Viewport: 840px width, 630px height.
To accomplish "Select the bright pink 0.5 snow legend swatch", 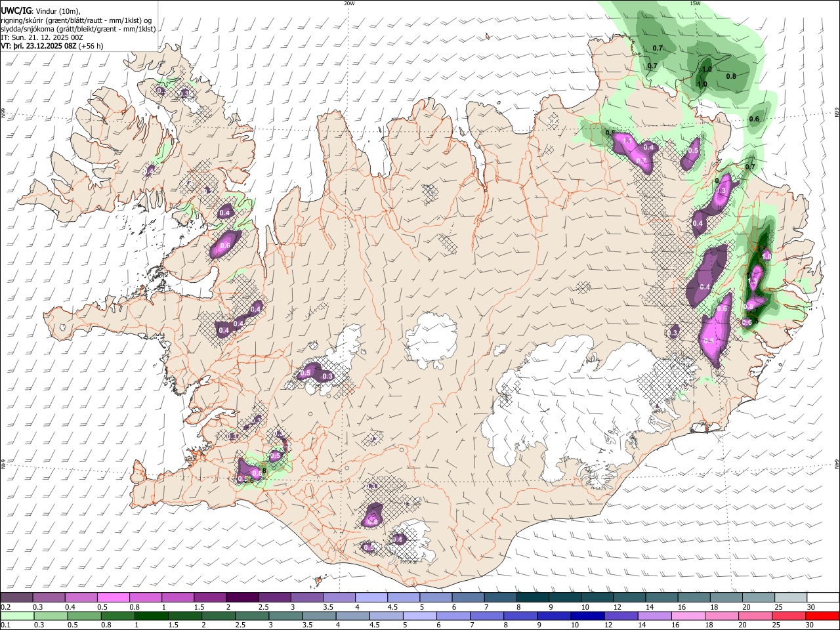I will [113, 598].
